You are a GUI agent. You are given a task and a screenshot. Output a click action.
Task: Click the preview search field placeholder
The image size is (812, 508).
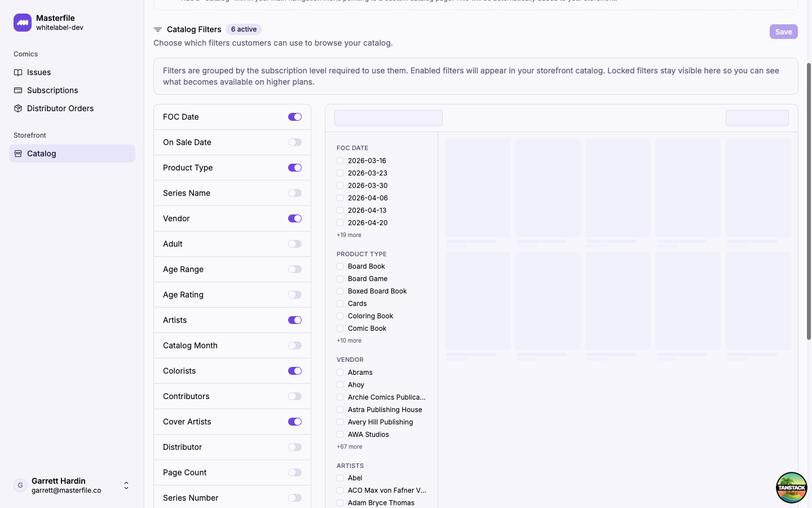pyautogui.click(x=389, y=118)
